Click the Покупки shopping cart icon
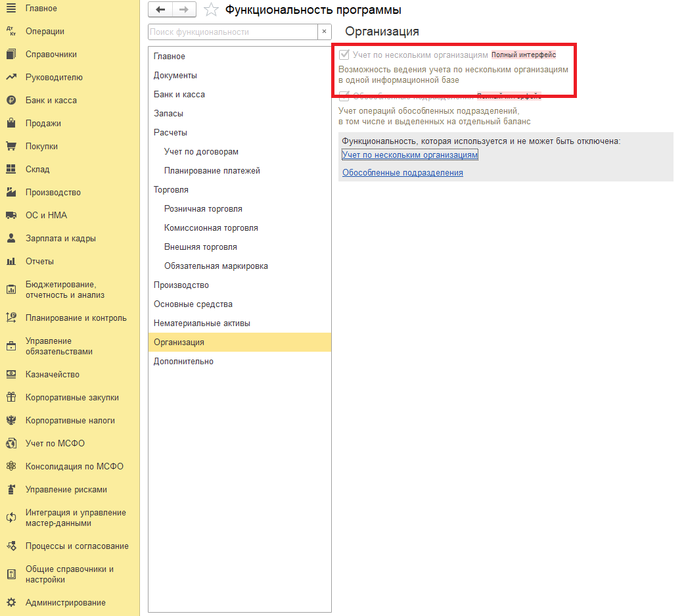686x616 pixels. (x=11, y=147)
